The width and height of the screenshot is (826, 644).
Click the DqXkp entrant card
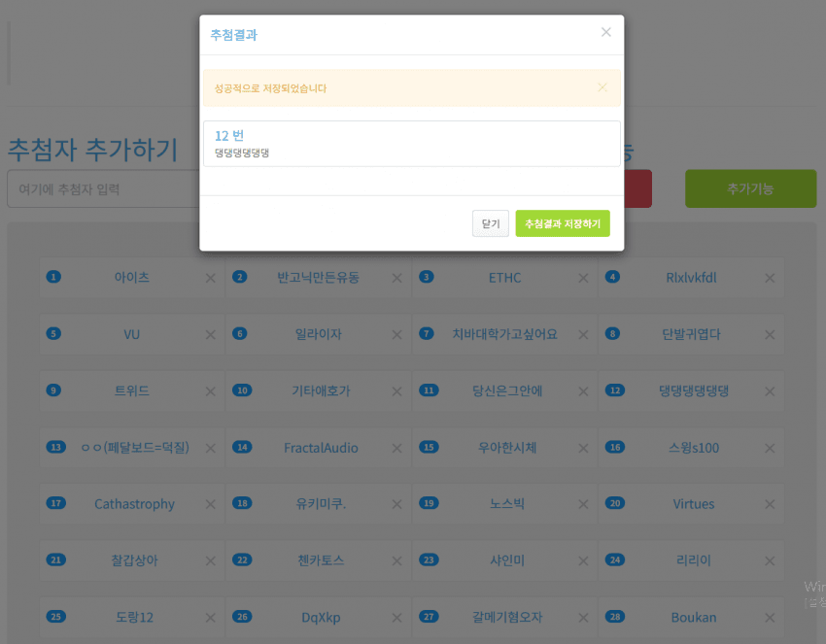click(x=319, y=618)
